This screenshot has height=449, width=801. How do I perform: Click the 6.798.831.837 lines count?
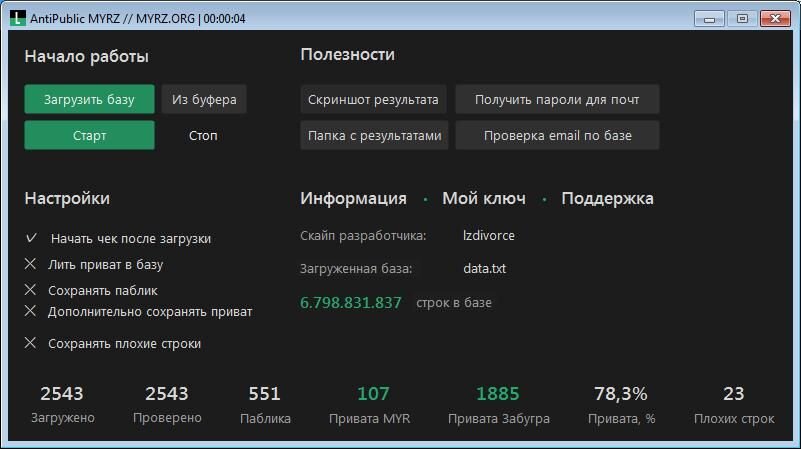pos(350,302)
